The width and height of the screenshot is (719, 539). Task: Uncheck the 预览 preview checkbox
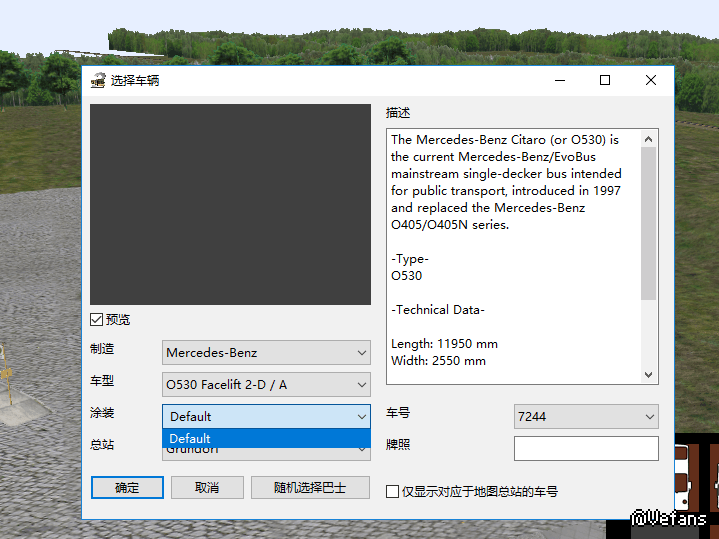point(96,320)
